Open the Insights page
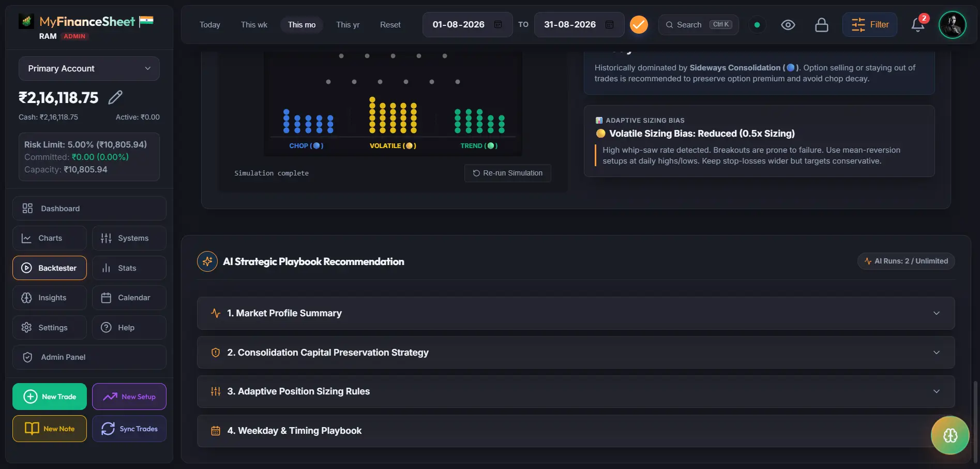980x469 pixels. (x=50, y=298)
